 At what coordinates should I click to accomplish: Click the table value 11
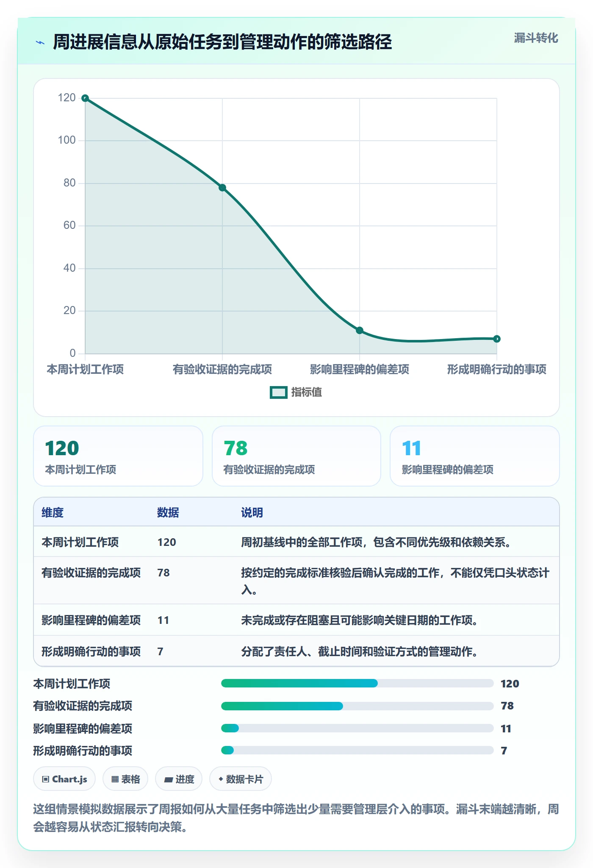pyautogui.click(x=163, y=620)
